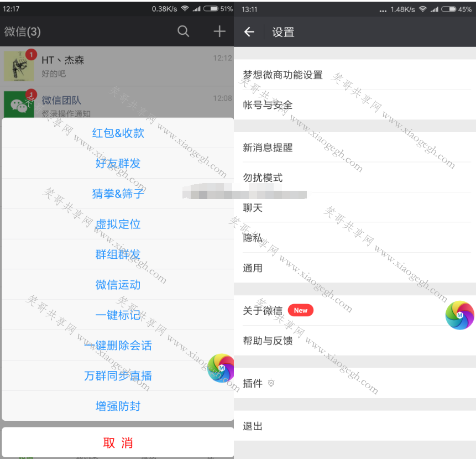Viewport: 476px width, 465px height.
Task: Open 虚拟定位 menu entry
Action: (x=118, y=224)
